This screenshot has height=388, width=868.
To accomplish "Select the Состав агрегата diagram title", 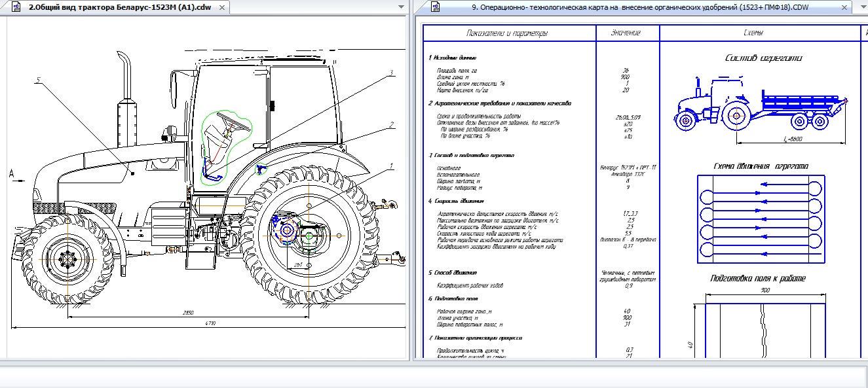I will point(763,58).
